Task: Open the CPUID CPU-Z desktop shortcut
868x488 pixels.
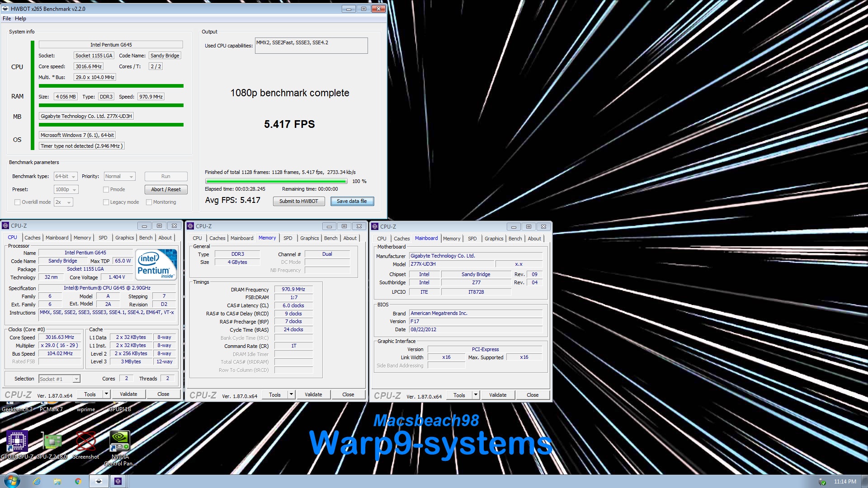Action: pyautogui.click(x=17, y=445)
